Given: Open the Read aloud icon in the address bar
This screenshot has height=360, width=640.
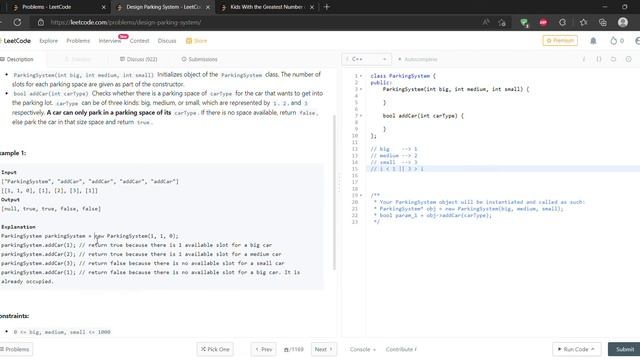Looking at the screenshot, I should click(x=486, y=22).
